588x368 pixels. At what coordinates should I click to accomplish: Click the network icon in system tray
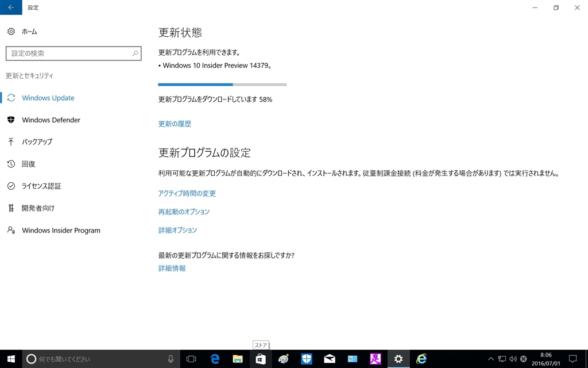point(502,359)
